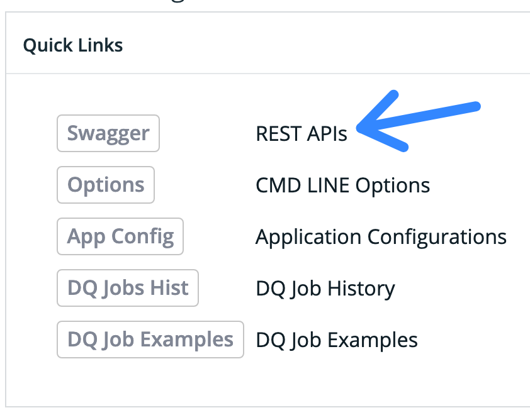The image size is (530, 420).
Task: Click the plain DQ Job Examples description text
Action: (336, 340)
